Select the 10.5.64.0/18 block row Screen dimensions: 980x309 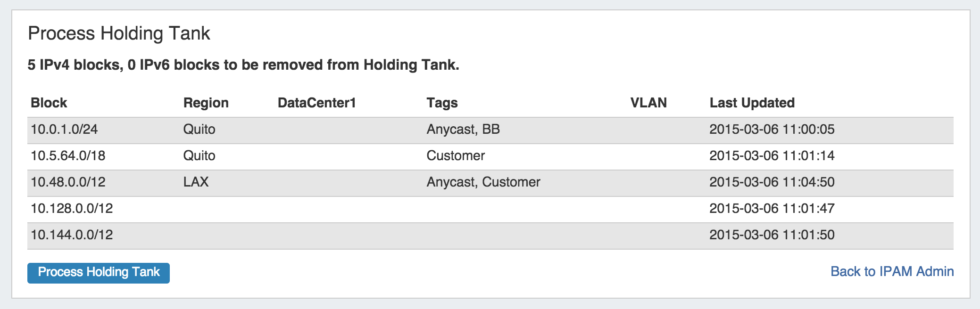[68, 156]
